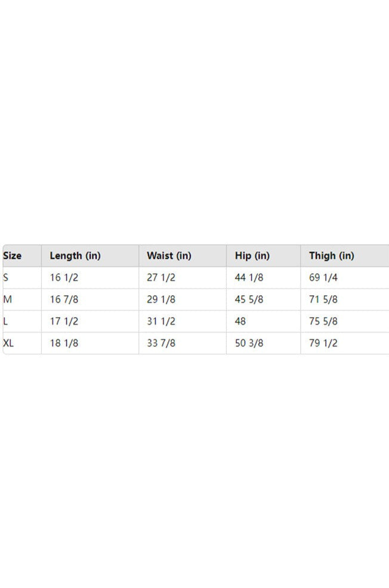Select the 29 1/8 waist value

point(161,299)
